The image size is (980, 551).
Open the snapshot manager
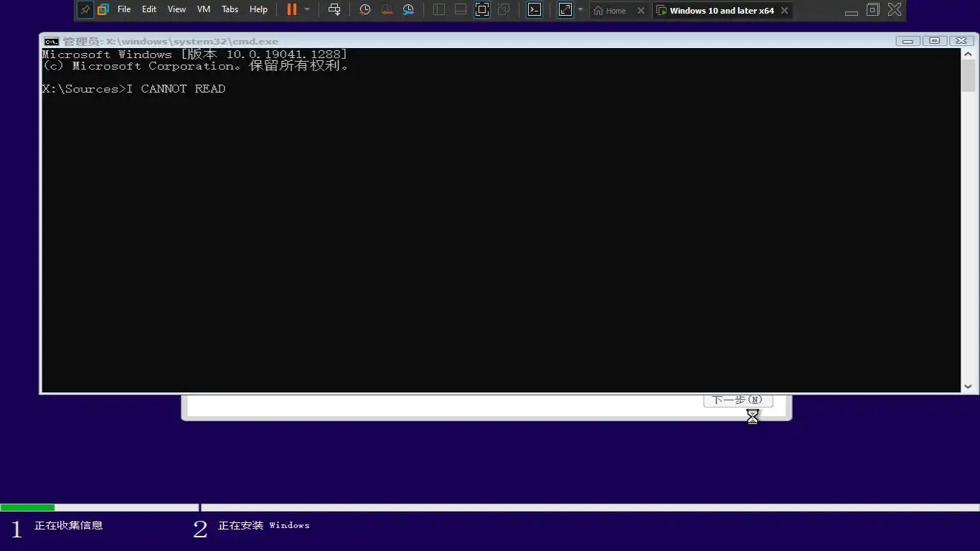tap(408, 10)
